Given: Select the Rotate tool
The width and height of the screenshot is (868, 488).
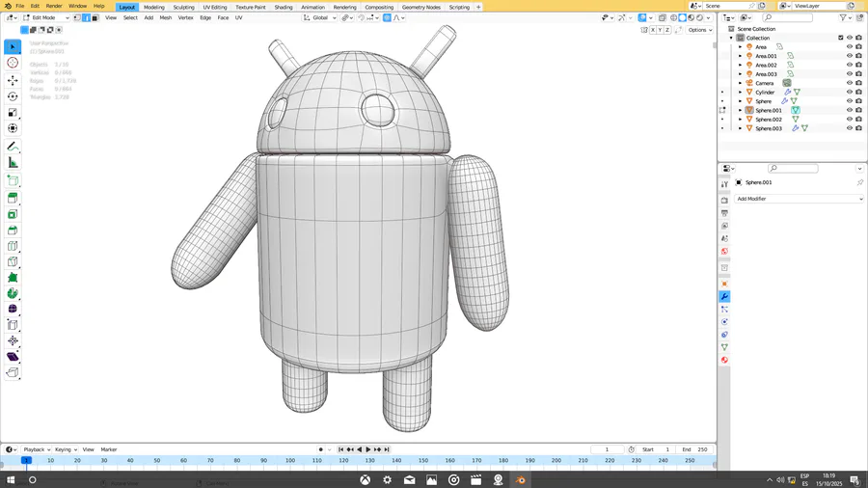Looking at the screenshot, I should pyautogui.click(x=13, y=96).
